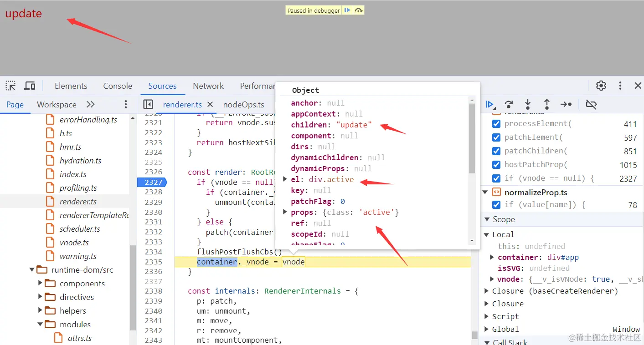This screenshot has height=345, width=644.
Task: Collapse the Local scope group
Action: coord(487,235)
